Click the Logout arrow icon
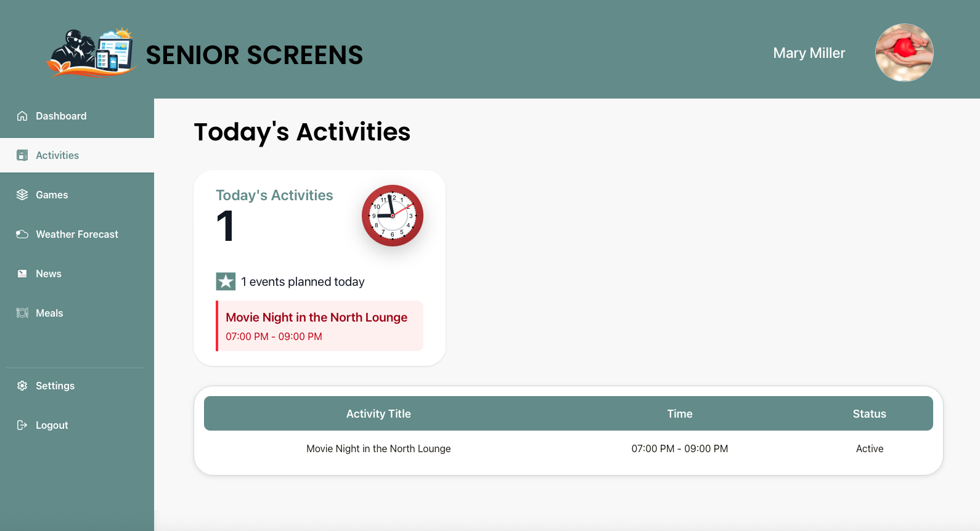Image resolution: width=980 pixels, height=531 pixels. (x=22, y=425)
